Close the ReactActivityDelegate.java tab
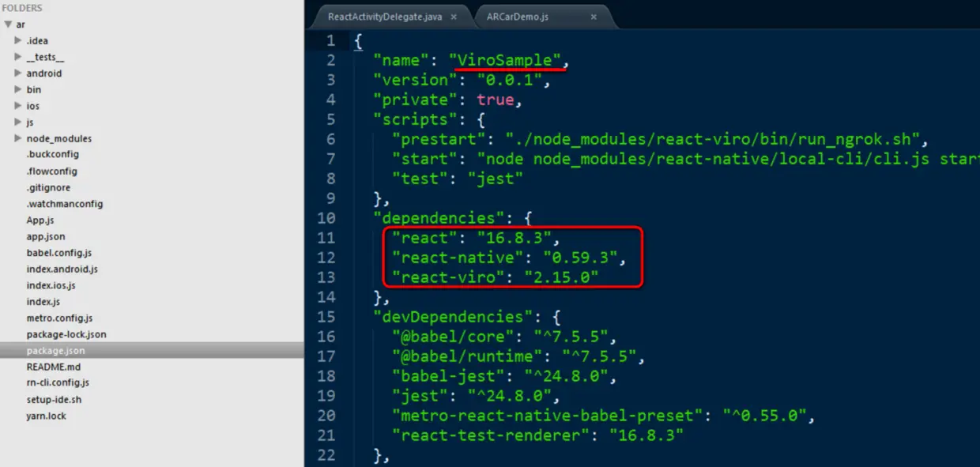 point(454,17)
